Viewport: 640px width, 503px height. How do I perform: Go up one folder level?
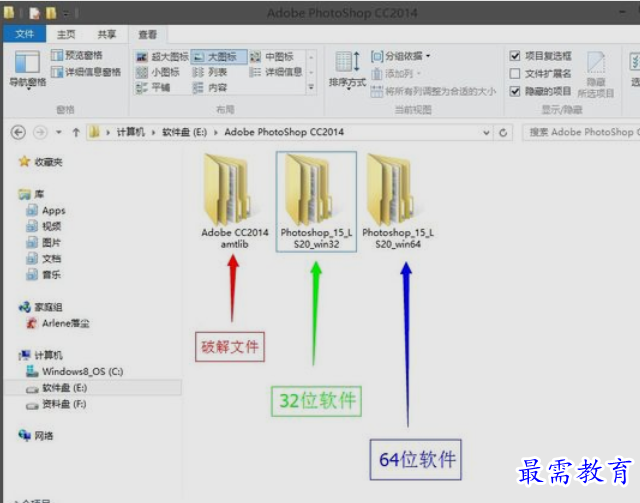click(x=76, y=132)
